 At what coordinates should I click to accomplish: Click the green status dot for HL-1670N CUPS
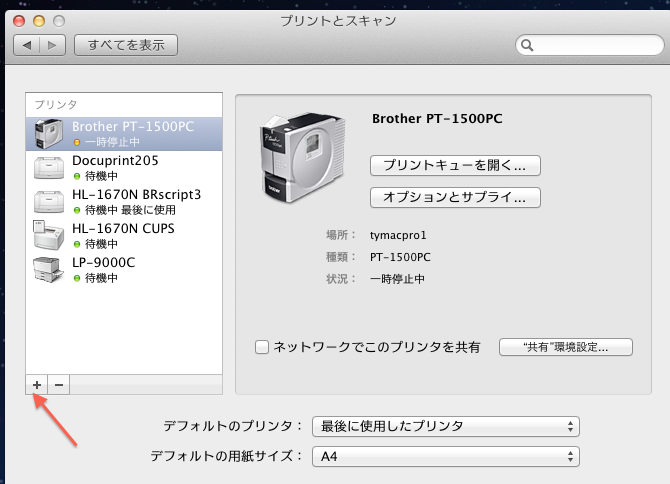tap(77, 244)
